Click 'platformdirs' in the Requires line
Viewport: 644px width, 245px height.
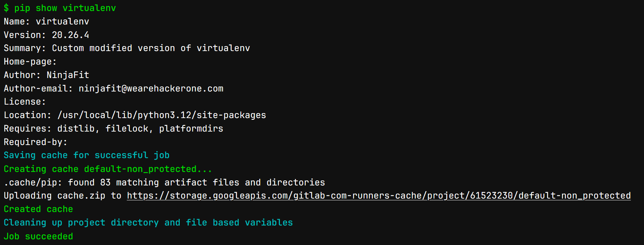191,129
